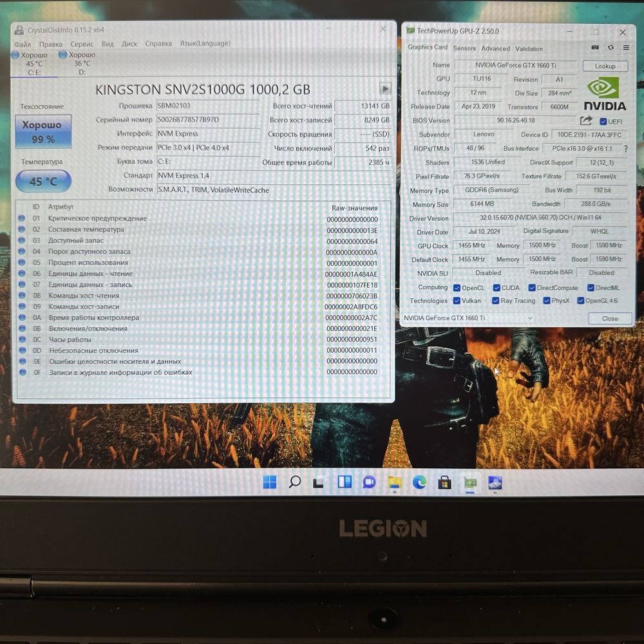Viewport: 644px width, 644px height.
Task: Click the Raw-значения column header
Action: click(355, 208)
